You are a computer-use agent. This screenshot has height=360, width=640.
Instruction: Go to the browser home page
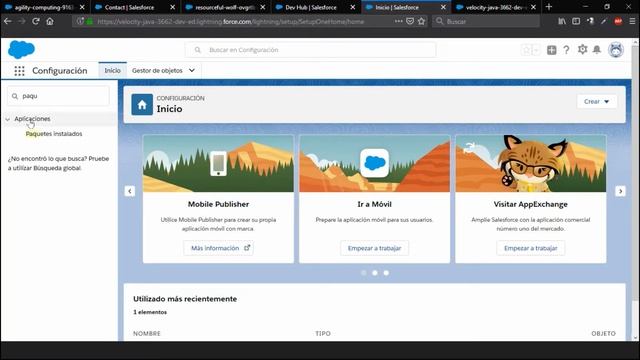[x=50, y=21]
